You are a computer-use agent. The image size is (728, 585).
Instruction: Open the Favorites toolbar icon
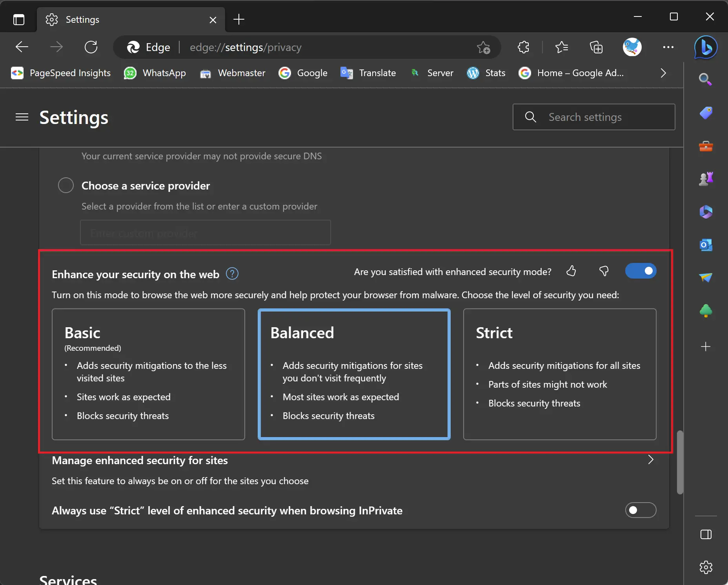pyautogui.click(x=562, y=47)
